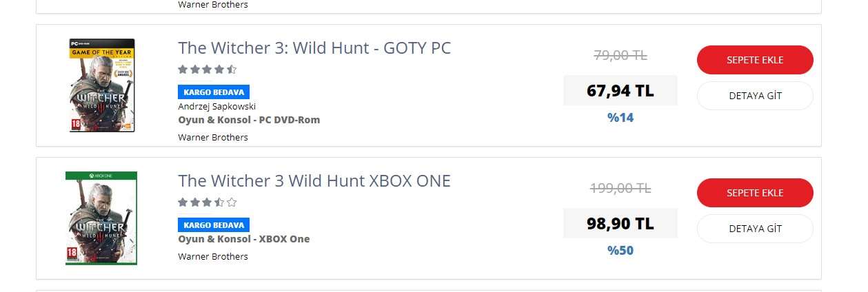Screen dimensions: 868x292
Task: Click the 67,94 TL price box
Action: (x=620, y=90)
